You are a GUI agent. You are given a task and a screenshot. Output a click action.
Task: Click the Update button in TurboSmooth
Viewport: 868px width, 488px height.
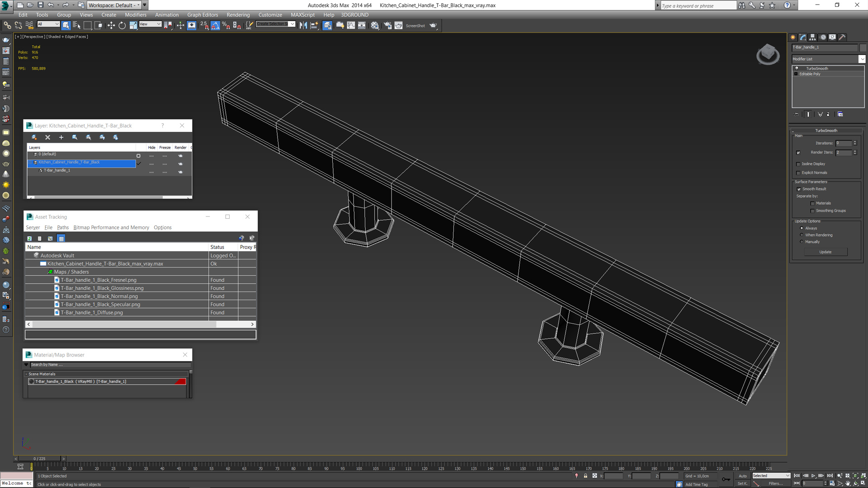[x=825, y=252]
